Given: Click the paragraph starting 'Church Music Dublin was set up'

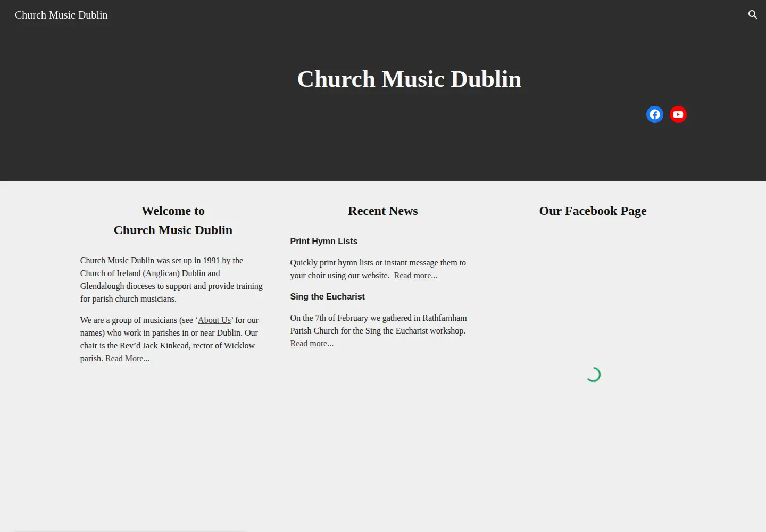Looking at the screenshot, I should 172,280.
